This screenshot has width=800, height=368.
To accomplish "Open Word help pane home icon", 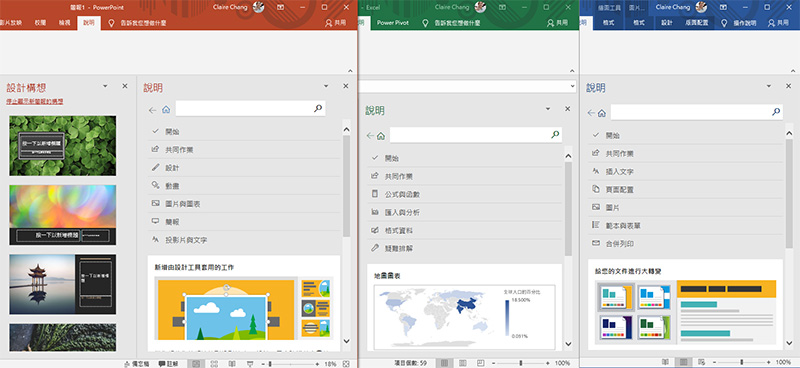I will click(602, 113).
